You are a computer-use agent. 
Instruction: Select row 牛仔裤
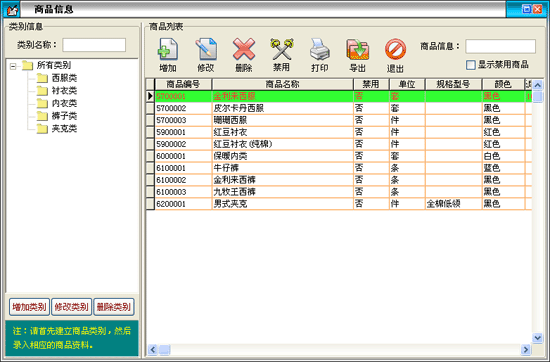(x=339, y=168)
